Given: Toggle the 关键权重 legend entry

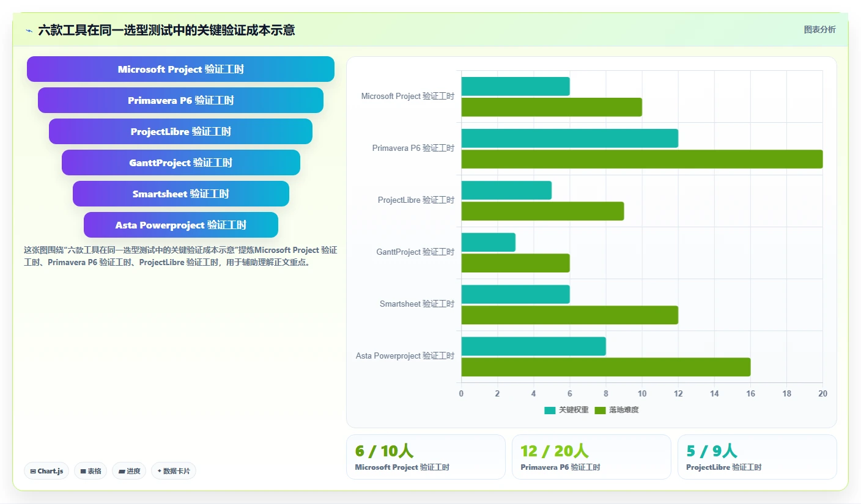Looking at the screenshot, I should tap(566, 410).
